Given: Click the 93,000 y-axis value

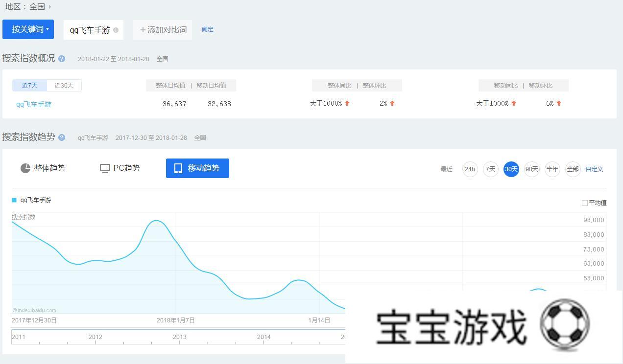Looking at the screenshot, I should coord(594,220).
